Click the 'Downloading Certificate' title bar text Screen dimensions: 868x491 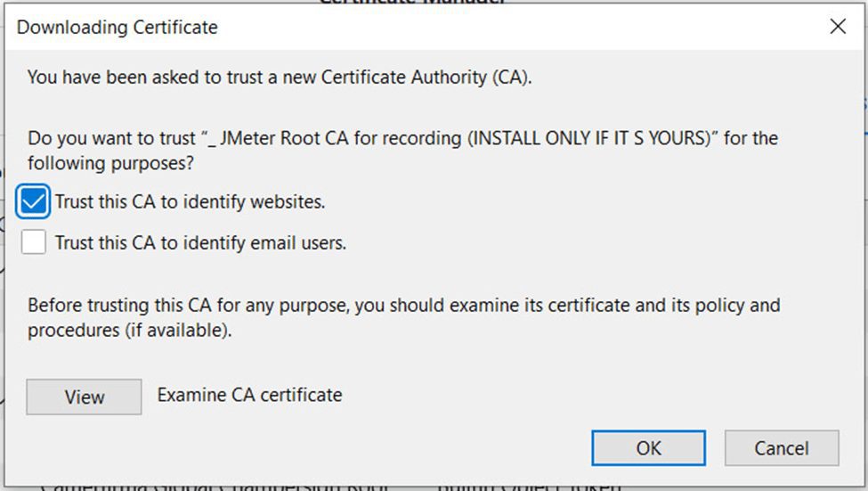[118, 27]
